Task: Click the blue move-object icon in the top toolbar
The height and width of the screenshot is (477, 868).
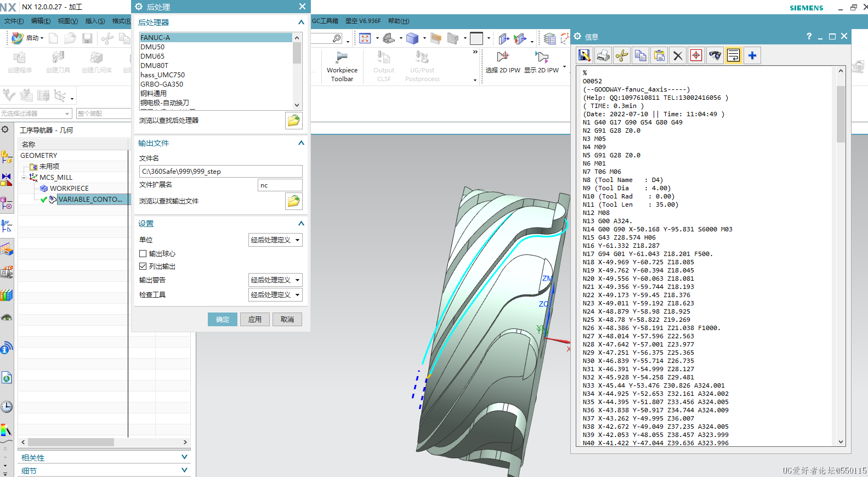Action: pyautogui.click(x=504, y=38)
